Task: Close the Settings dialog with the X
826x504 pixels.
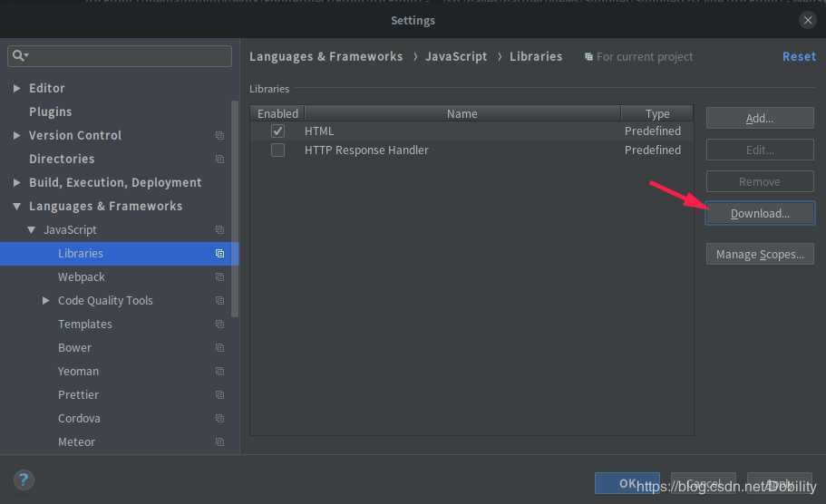Action: (808, 20)
